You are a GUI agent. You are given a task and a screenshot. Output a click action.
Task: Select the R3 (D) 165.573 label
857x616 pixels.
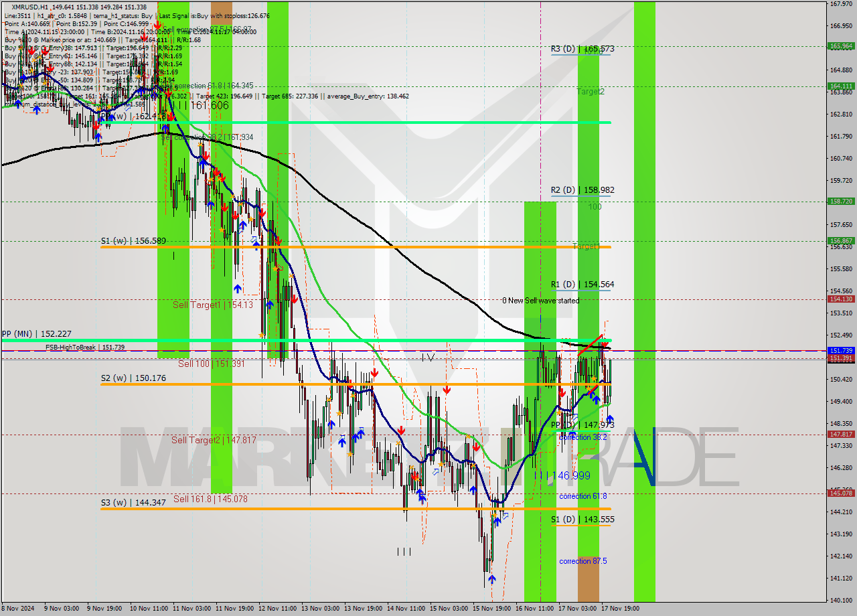pos(582,49)
